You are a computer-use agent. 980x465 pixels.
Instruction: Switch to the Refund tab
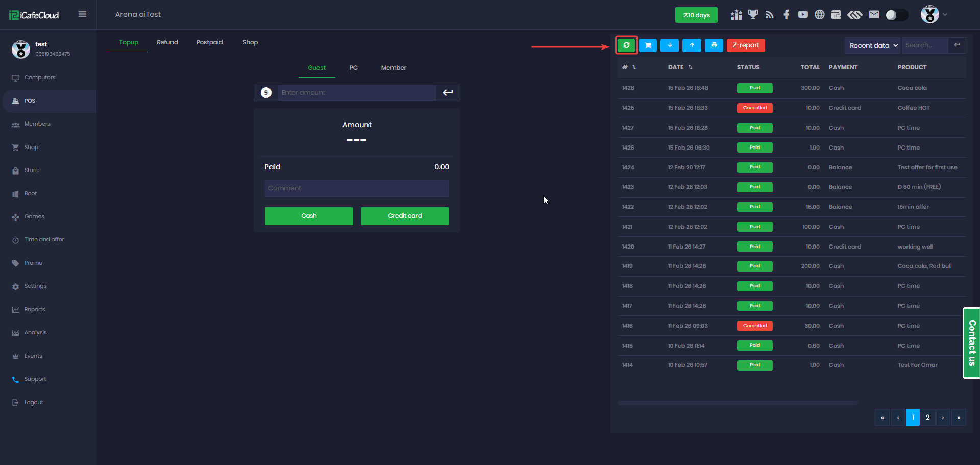(x=167, y=42)
